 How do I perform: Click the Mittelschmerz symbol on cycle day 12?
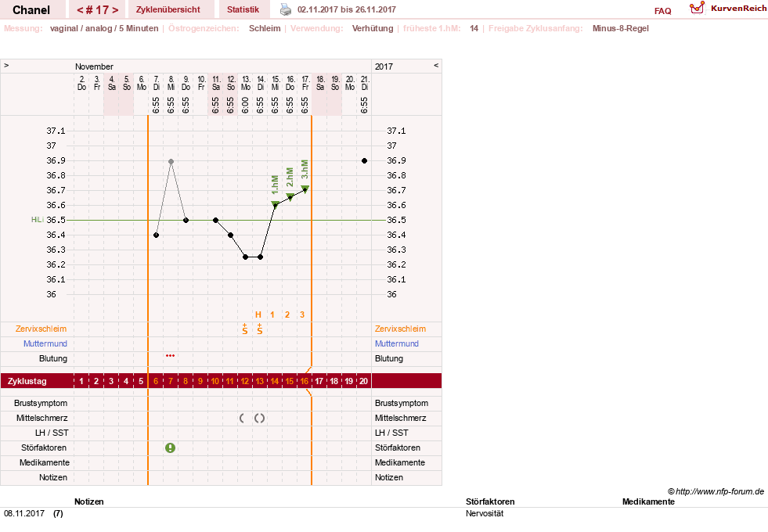point(242,418)
